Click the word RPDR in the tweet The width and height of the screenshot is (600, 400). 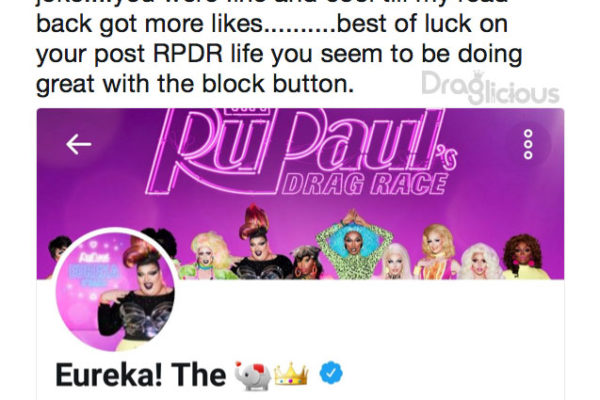[188, 54]
